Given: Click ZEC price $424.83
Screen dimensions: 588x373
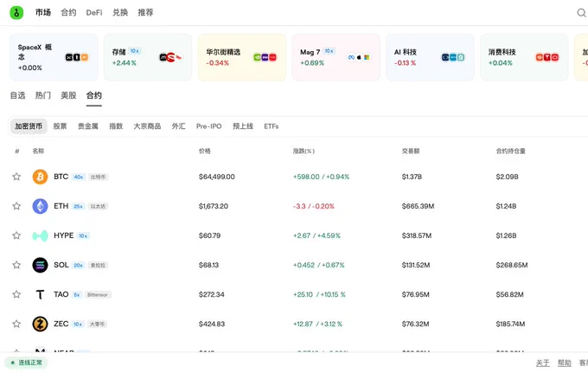Looking at the screenshot, I should (x=212, y=325).
